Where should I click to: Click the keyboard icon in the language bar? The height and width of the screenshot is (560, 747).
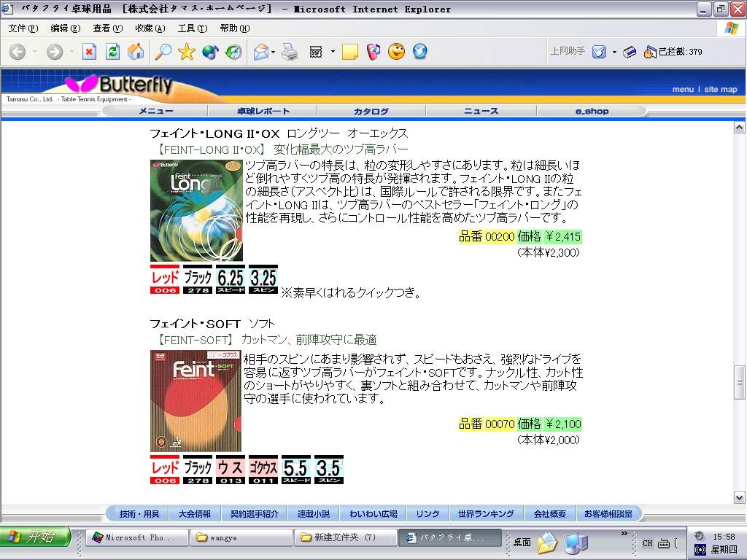tap(663, 542)
